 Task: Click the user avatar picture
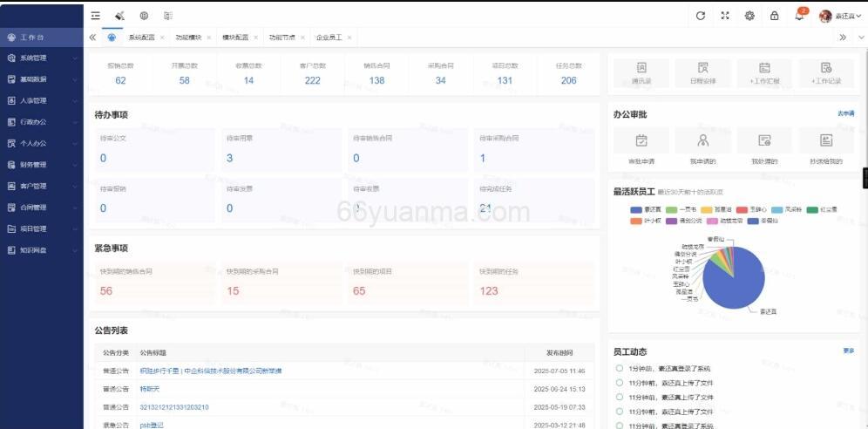pyautogui.click(x=825, y=16)
